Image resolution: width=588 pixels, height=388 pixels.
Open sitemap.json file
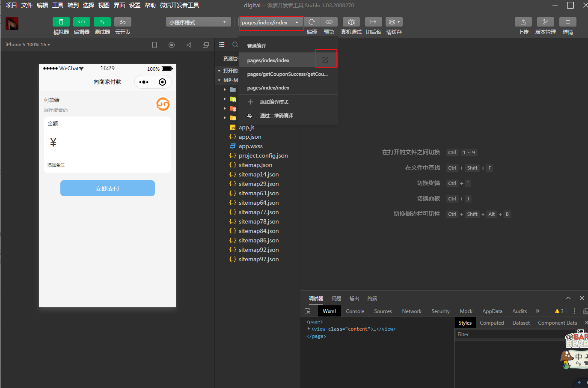[x=255, y=165]
